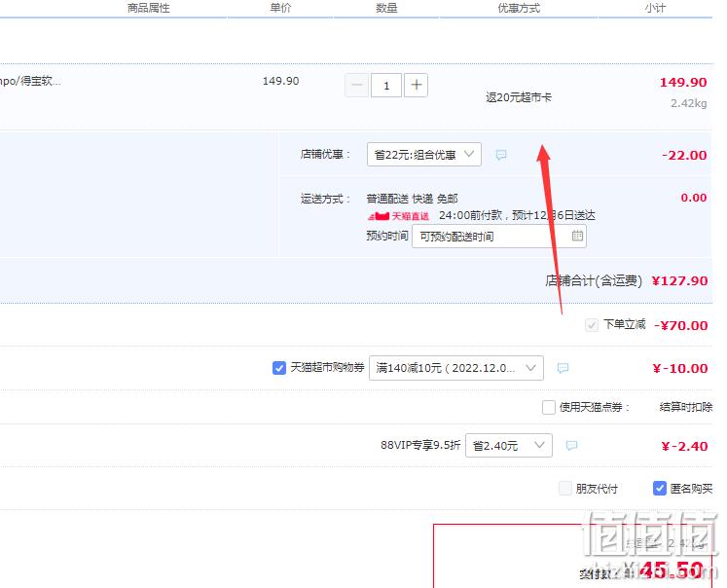
Task: Toggle the 朋友代付 checkbox
Action: (565, 489)
